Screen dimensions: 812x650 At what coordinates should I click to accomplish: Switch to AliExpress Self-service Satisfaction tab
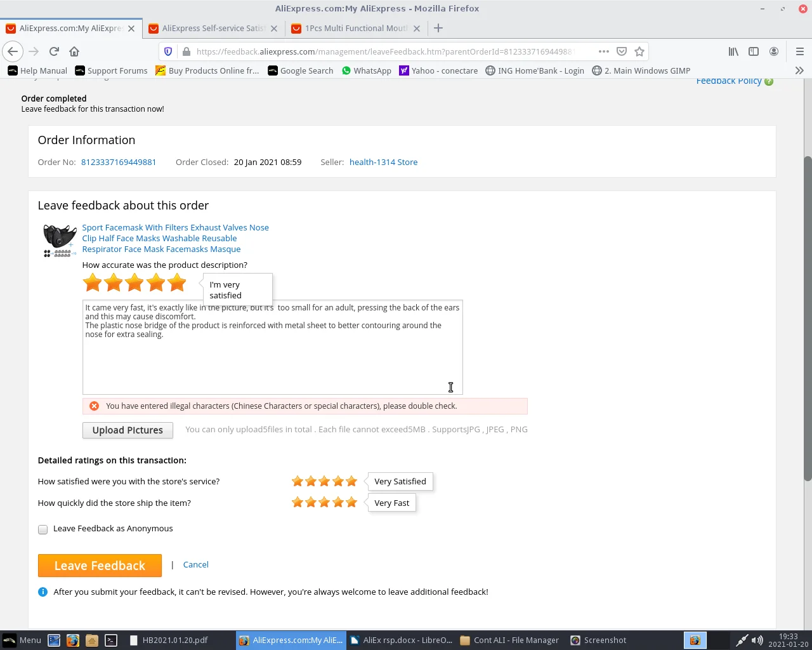coord(214,28)
